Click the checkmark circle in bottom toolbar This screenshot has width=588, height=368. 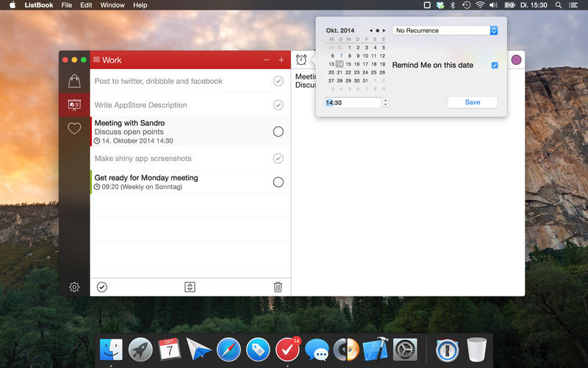102,287
